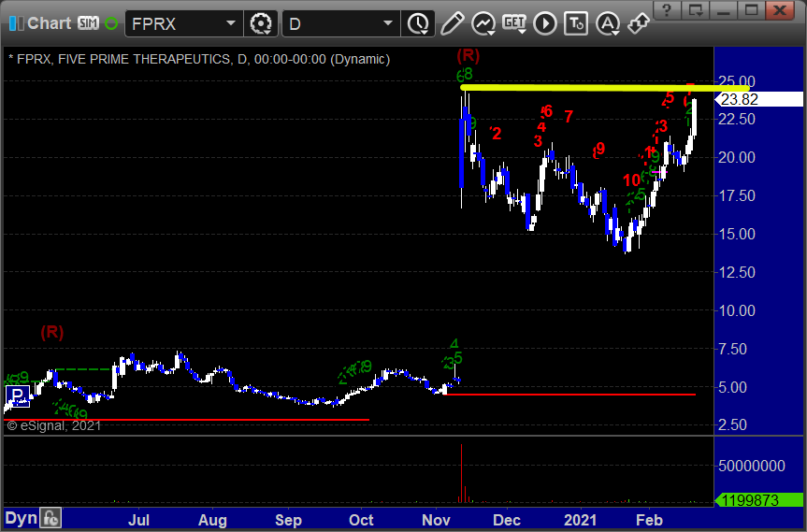This screenshot has width=807, height=532.
Task: Open the GET advanced studies menu
Action: pos(514,23)
